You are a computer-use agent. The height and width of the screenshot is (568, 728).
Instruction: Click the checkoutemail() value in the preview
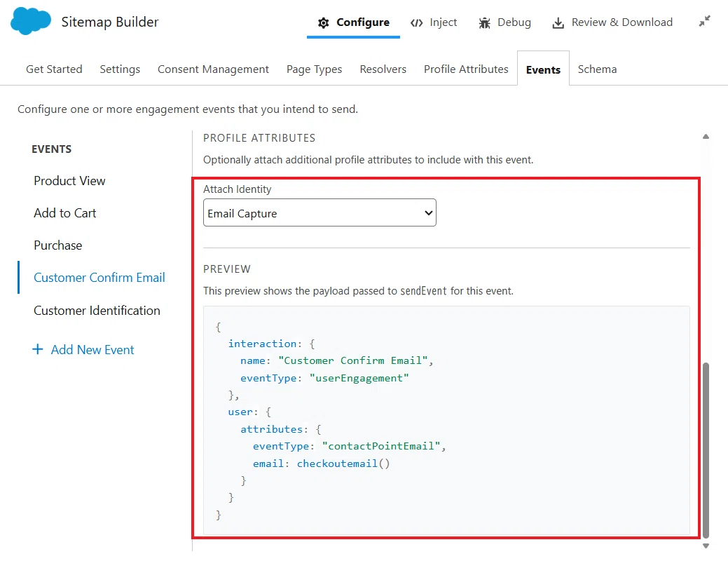tap(343, 464)
